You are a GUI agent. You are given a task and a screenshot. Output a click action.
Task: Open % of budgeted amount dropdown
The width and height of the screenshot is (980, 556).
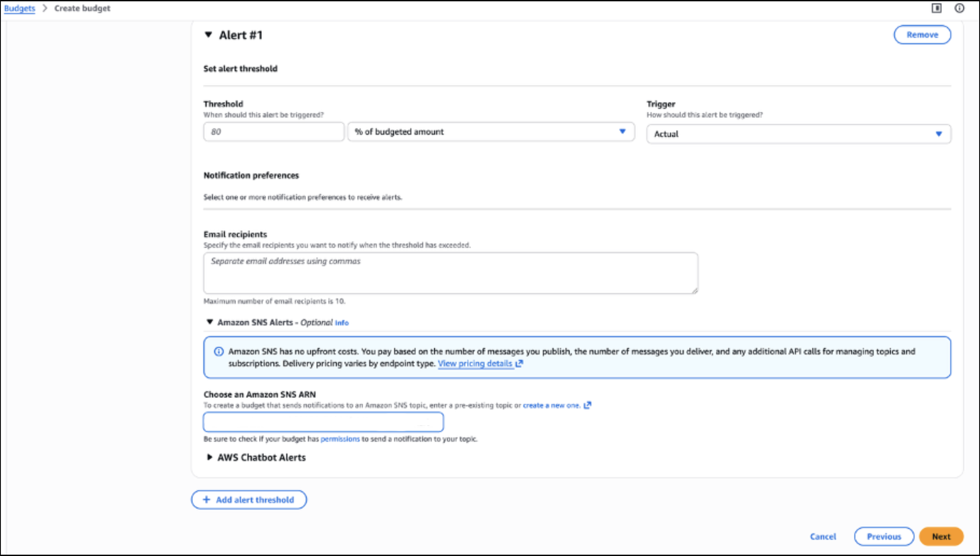pos(491,132)
